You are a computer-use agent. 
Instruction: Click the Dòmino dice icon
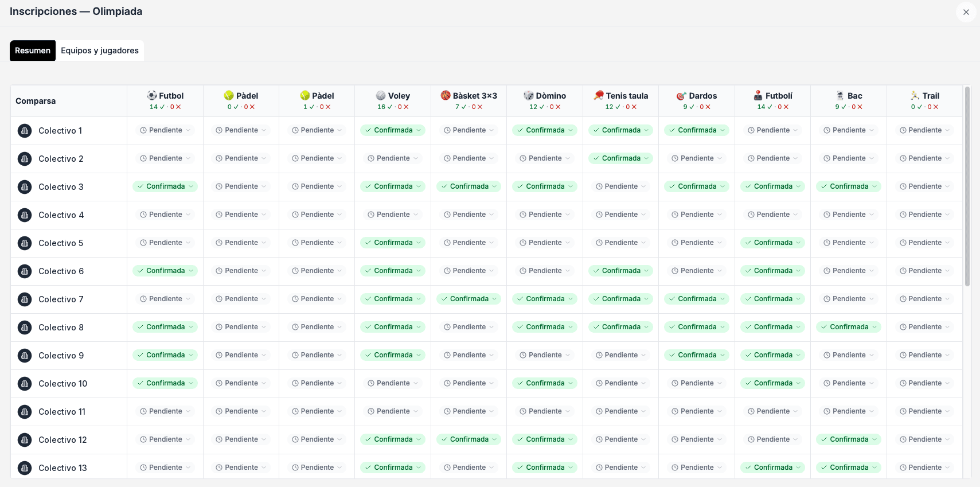(529, 95)
